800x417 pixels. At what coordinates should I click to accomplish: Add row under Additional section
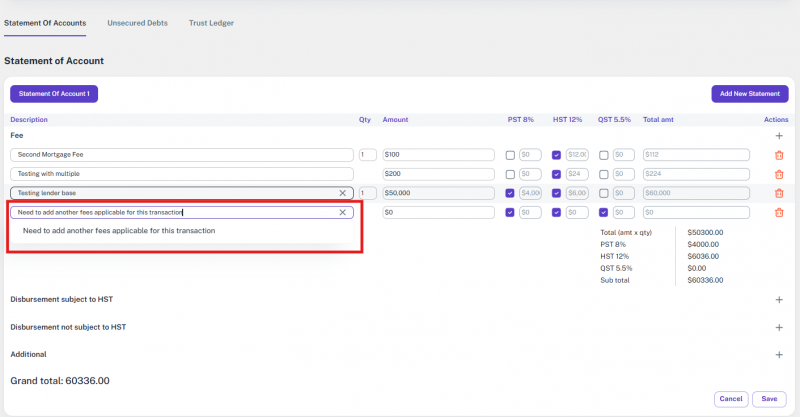tap(779, 354)
